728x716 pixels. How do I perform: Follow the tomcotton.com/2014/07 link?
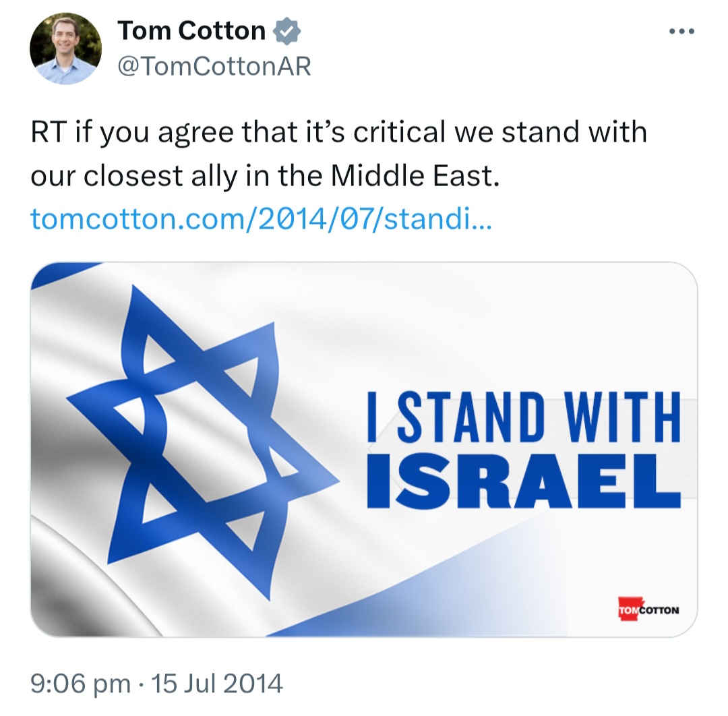click(261, 218)
